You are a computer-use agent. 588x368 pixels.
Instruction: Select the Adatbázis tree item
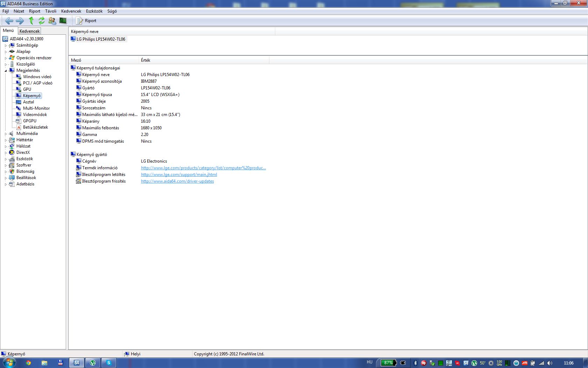pyautogui.click(x=25, y=184)
